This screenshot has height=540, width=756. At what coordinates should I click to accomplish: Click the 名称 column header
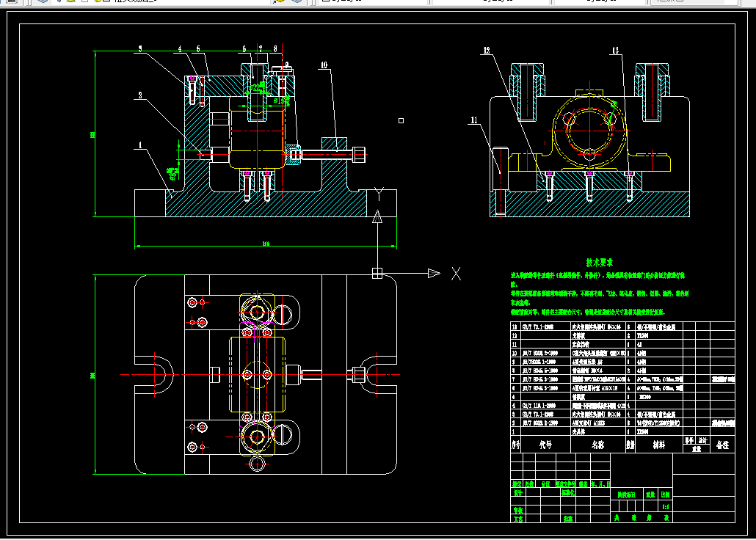point(598,445)
